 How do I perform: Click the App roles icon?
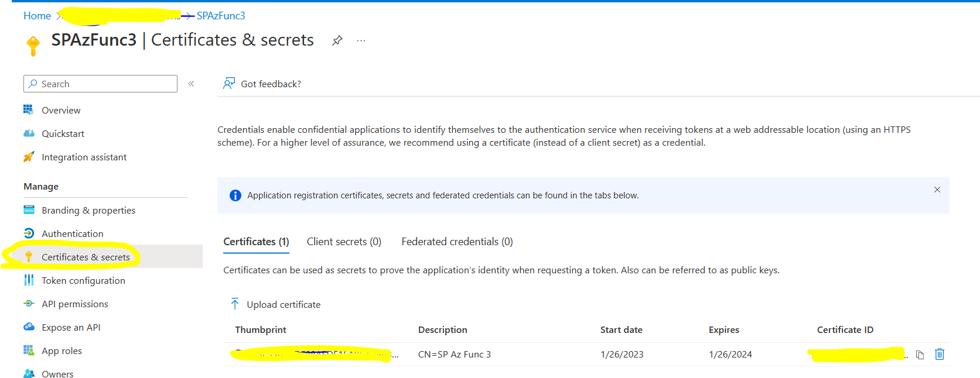[x=29, y=350]
